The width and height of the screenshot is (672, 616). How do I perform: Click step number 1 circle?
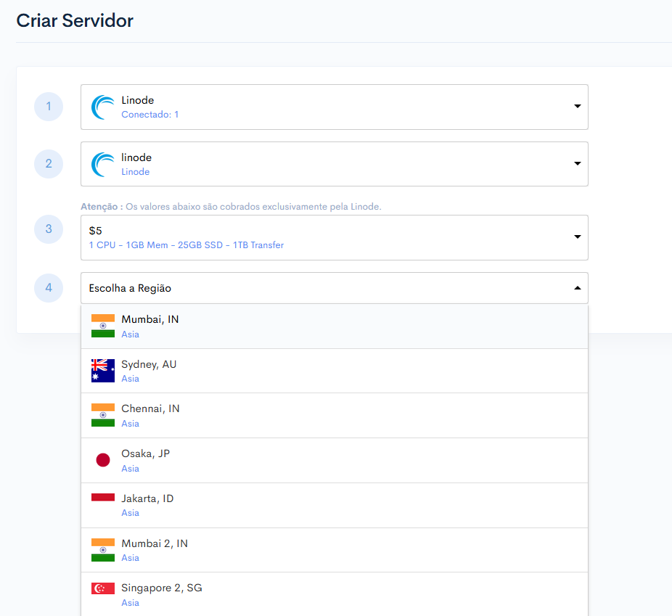[49, 107]
